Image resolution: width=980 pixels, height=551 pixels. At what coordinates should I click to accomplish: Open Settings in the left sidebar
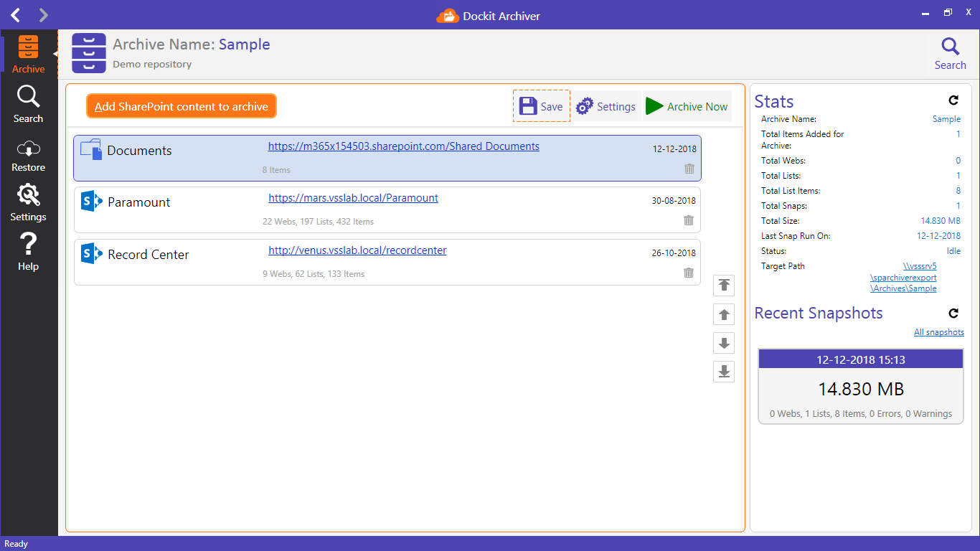tap(29, 202)
